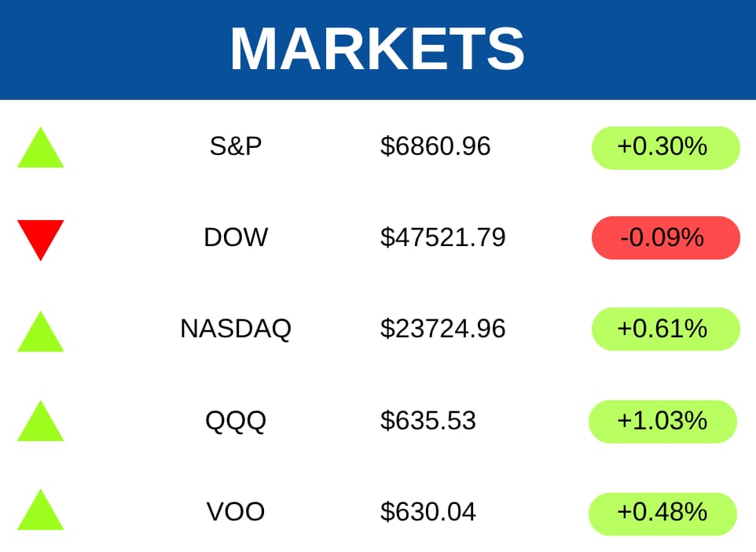Viewport: 756px width, 552px height.
Task: Select the DOW index label
Action: [x=236, y=237]
